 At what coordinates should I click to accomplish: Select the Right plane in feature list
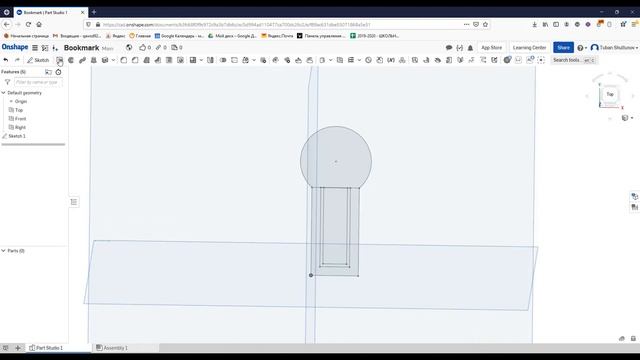(20, 127)
